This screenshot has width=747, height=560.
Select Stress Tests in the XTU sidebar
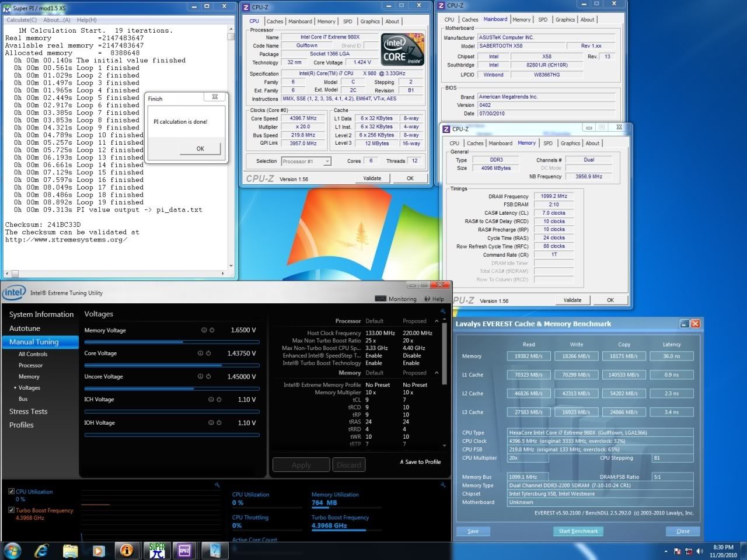(29, 412)
